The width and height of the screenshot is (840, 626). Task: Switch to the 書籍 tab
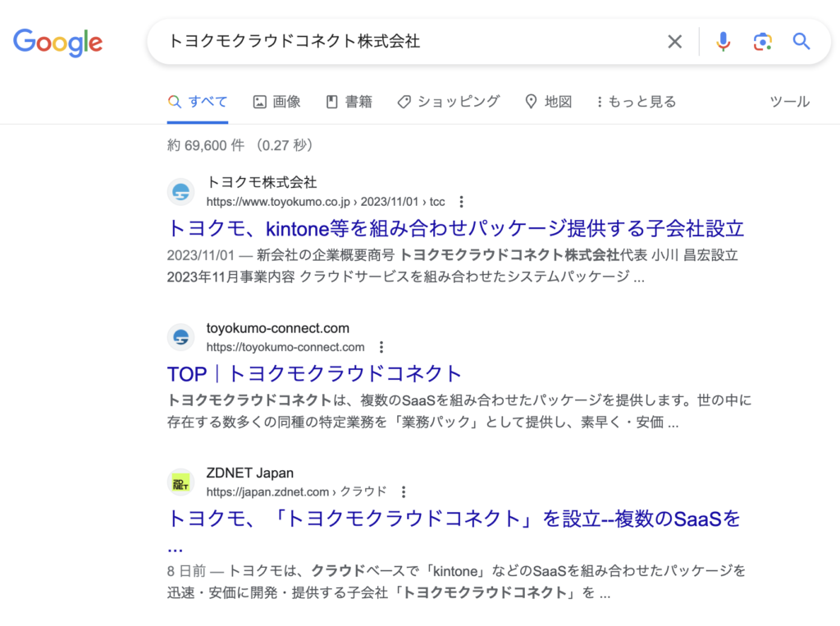(x=349, y=102)
